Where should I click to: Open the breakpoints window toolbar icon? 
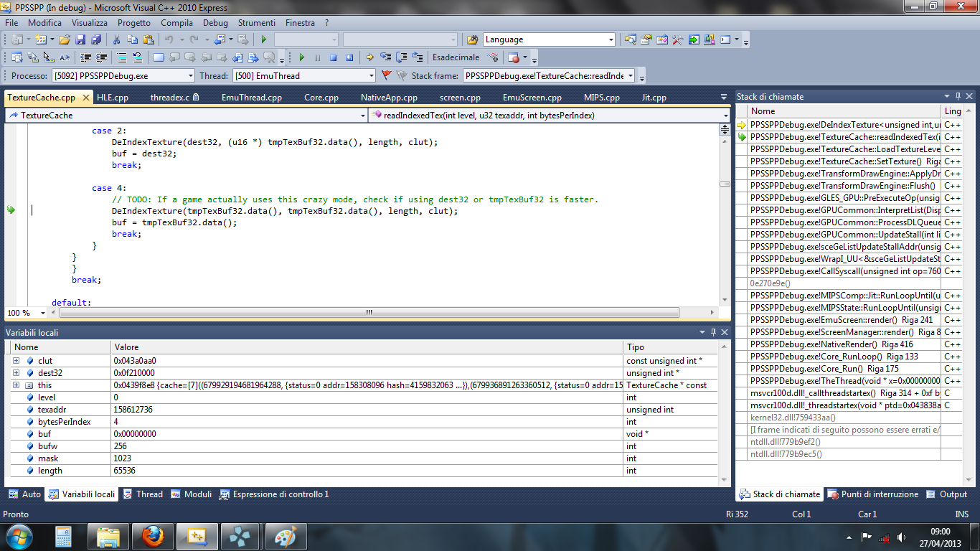pos(514,57)
